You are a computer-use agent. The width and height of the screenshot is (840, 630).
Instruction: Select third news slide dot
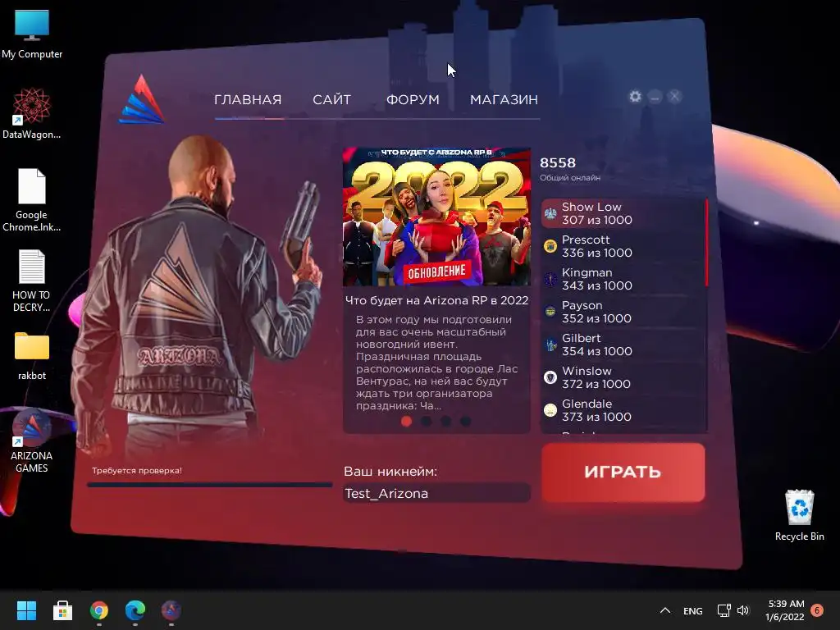[x=445, y=421]
